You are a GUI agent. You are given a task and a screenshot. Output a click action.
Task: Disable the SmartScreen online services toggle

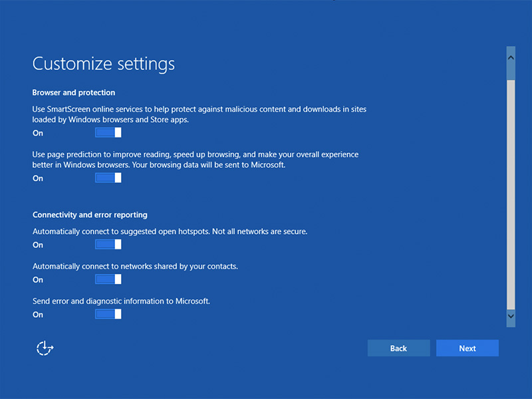coord(108,133)
